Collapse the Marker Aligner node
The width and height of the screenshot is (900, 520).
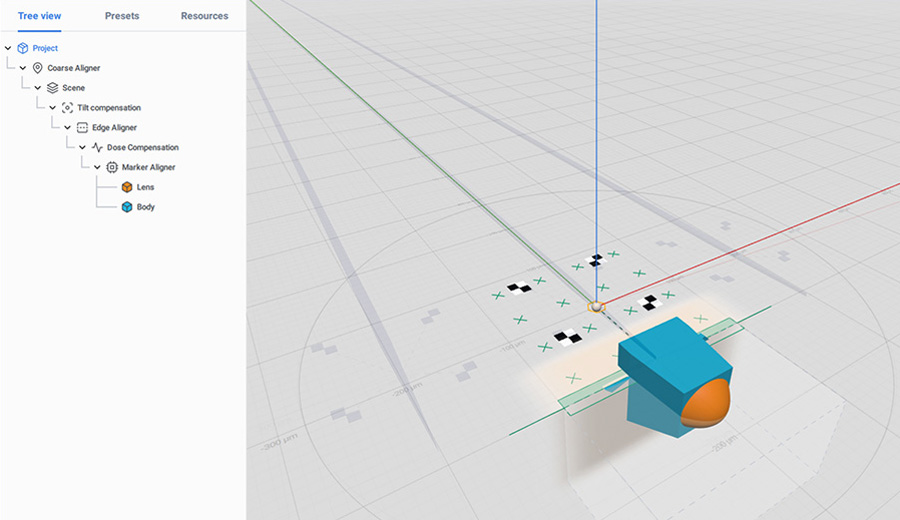tap(98, 167)
